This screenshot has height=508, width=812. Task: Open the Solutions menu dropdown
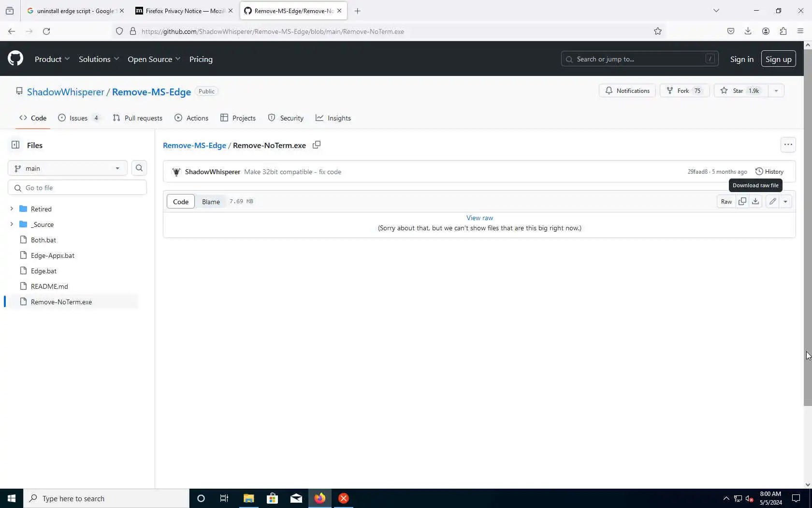point(99,59)
